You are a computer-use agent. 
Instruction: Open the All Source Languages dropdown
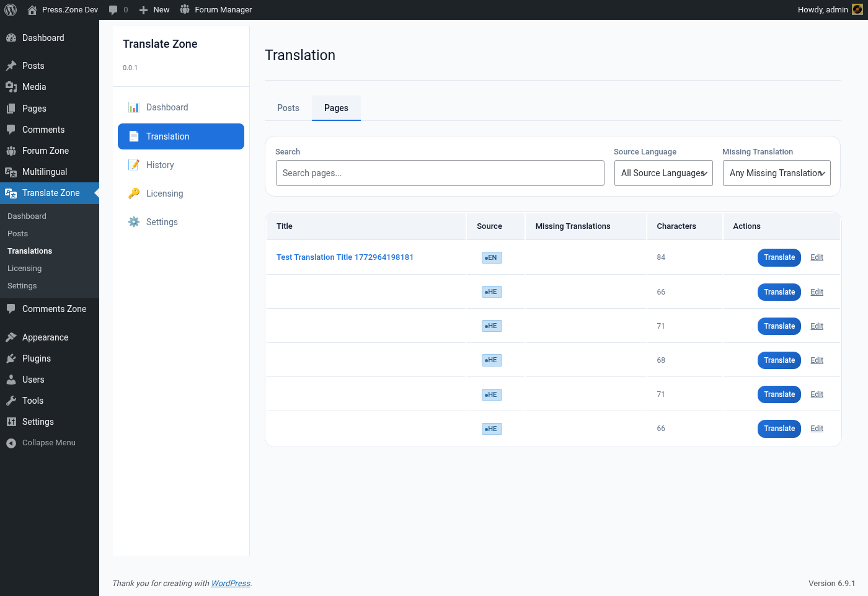[x=663, y=173]
